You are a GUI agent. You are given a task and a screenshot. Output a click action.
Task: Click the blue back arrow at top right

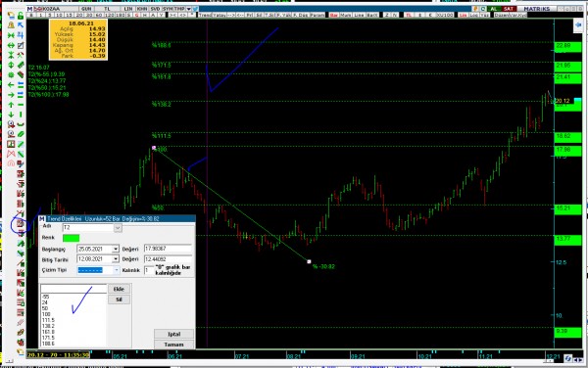click(x=578, y=25)
